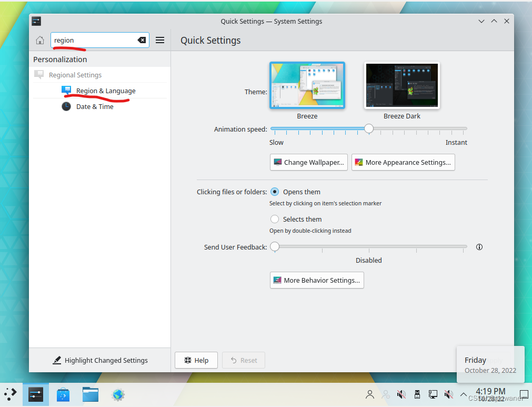Click the user account tray icon
Viewport: 532px width, 407px height.
click(x=370, y=394)
